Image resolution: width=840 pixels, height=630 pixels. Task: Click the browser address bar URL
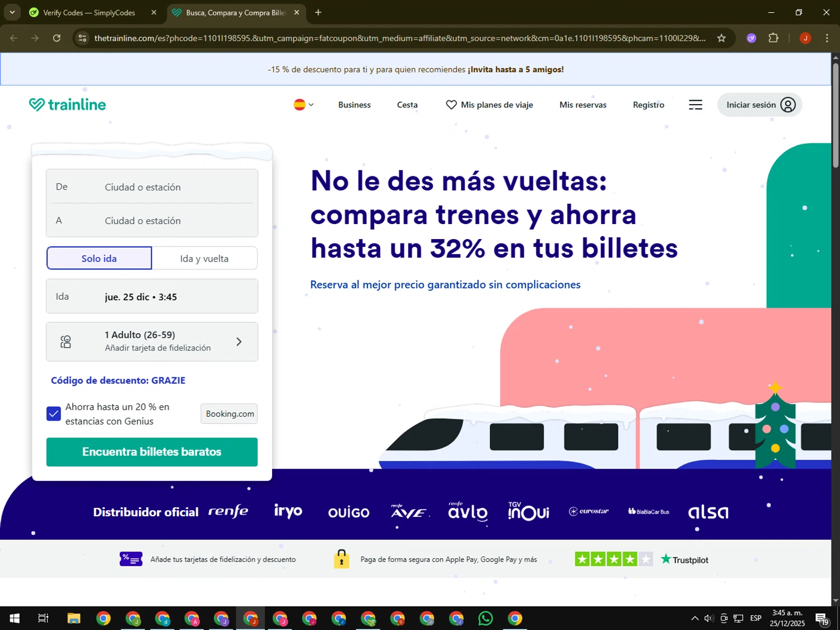400,38
